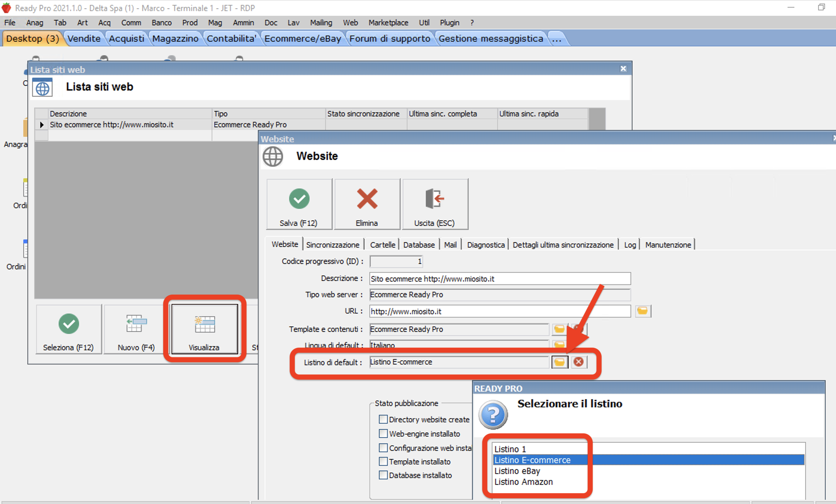836x504 pixels.
Task: Click Nuovo (F4) in Lista siti web
Action: tap(136, 329)
